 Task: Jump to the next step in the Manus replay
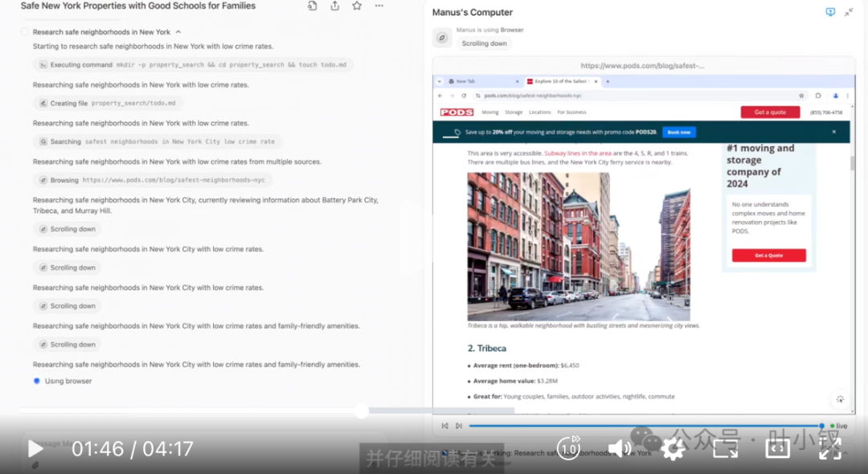tap(459, 426)
